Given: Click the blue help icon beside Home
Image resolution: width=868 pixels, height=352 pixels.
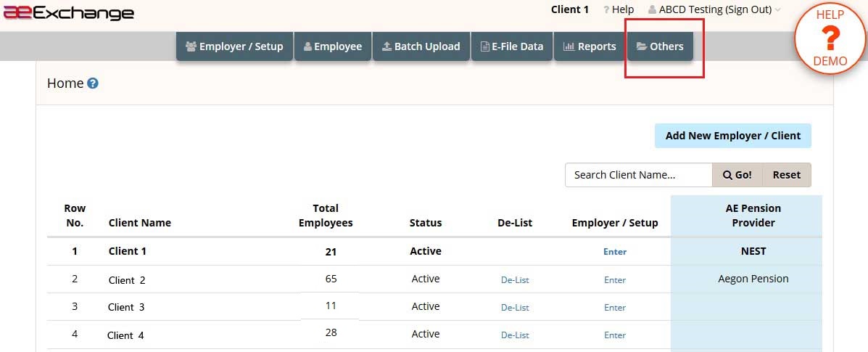Looking at the screenshot, I should point(93,83).
